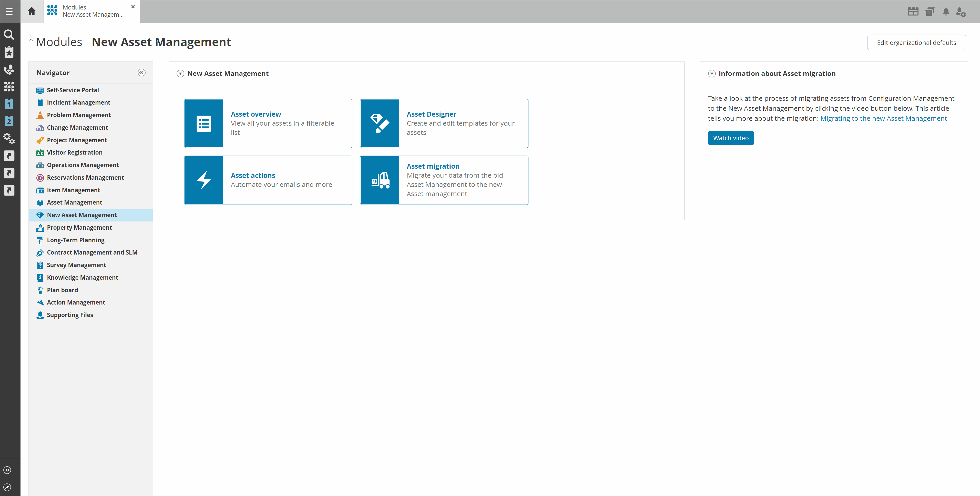Go to the home page icon
This screenshot has width=980, height=496.
32,12
